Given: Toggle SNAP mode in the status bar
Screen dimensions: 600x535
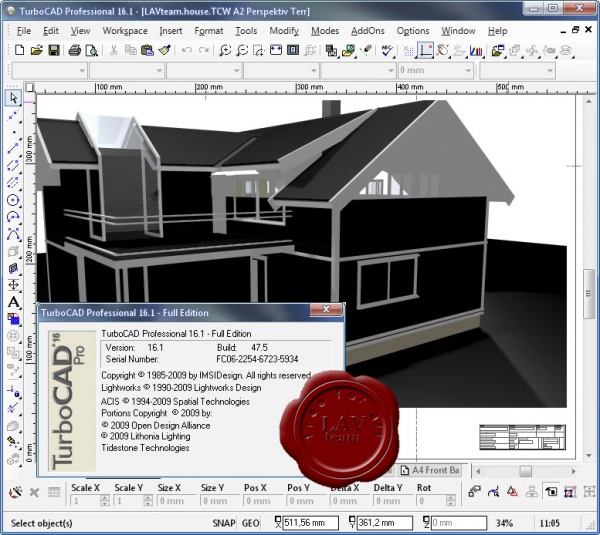Looking at the screenshot, I should coord(224,523).
